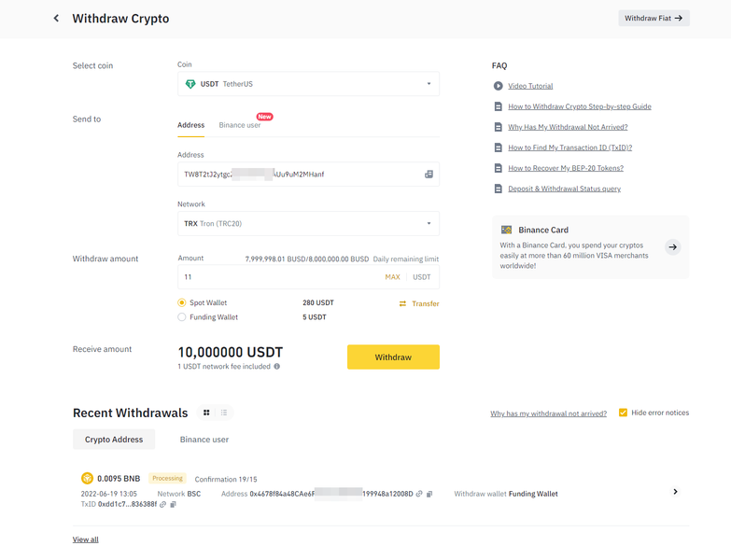Open Why Has My Withdrawal Not Arrived
Viewport: 731px width, 560px height.
tap(568, 127)
